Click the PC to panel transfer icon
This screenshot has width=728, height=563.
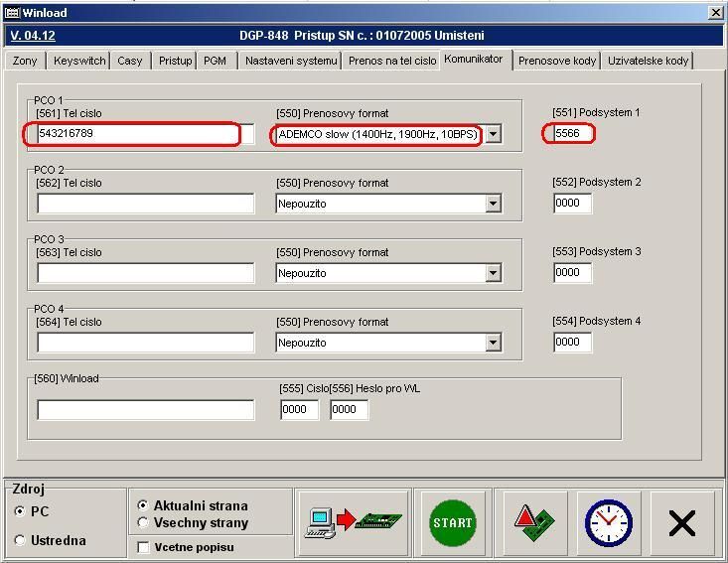355,521
